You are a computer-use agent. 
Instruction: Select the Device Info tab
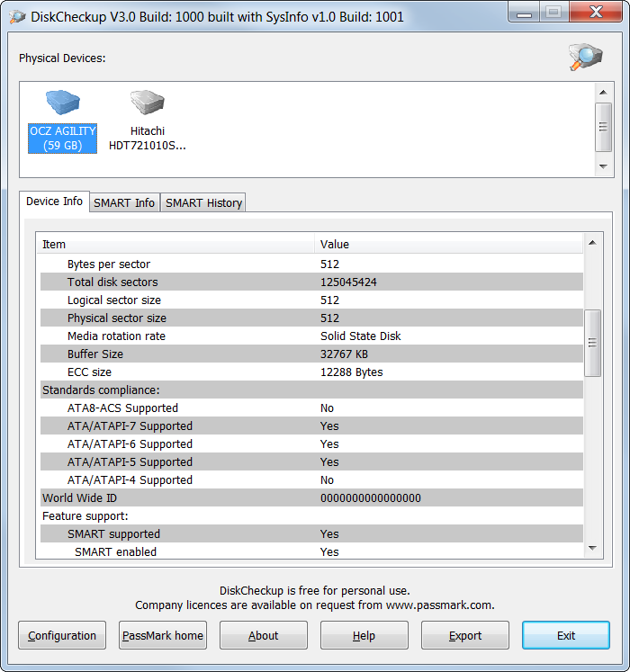pyautogui.click(x=55, y=202)
